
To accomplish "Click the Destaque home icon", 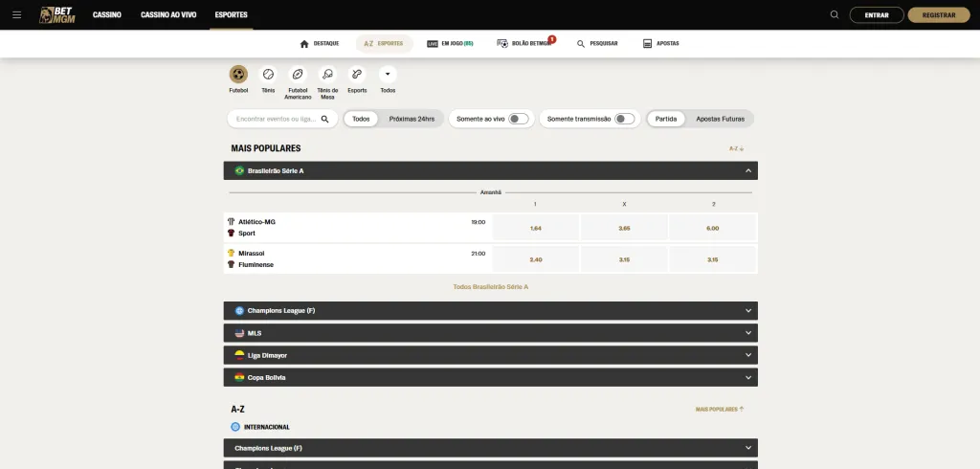I will pyautogui.click(x=304, y=44).
